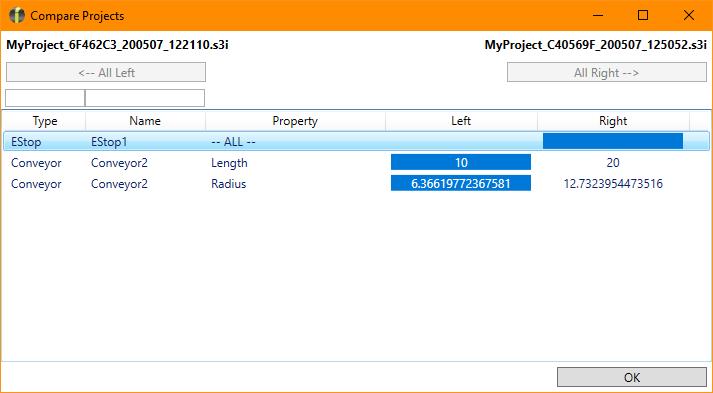Viewport: 713px width, 393px height.
Task: Close the Compare Projects window
Action: click(x=689, y=15)
